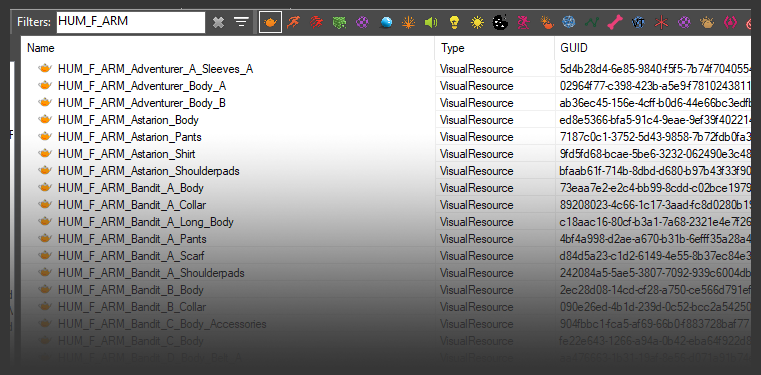The width and height of the screenshot is (761, 375).
Task: Toggle the red running figure filter
Action: 316,22
